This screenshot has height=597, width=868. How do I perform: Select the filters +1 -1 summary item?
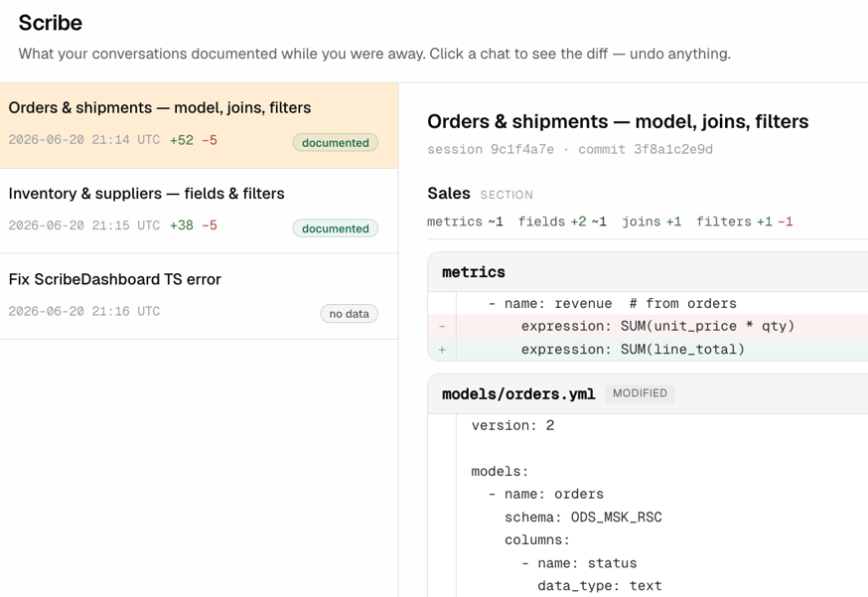[745, 222]
